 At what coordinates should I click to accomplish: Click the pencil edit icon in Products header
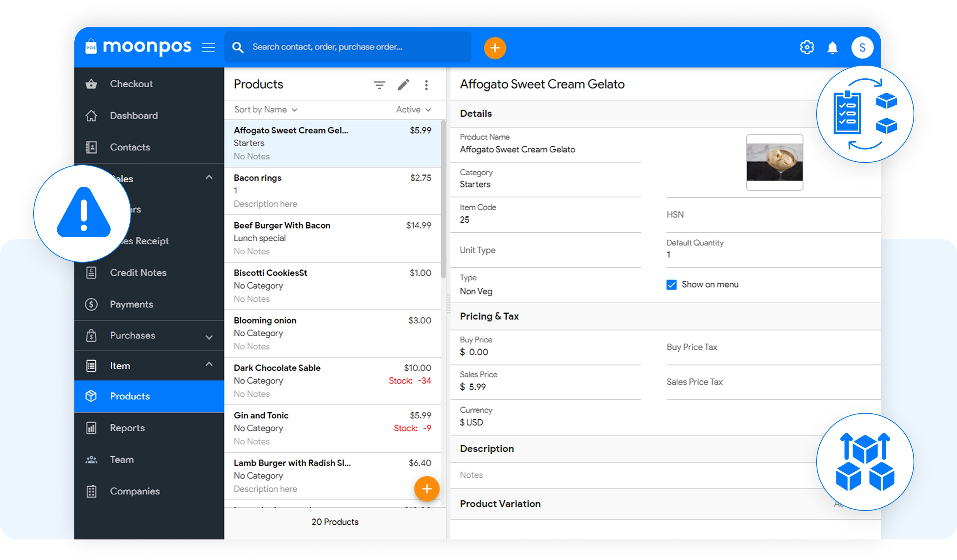coord(403,85)
